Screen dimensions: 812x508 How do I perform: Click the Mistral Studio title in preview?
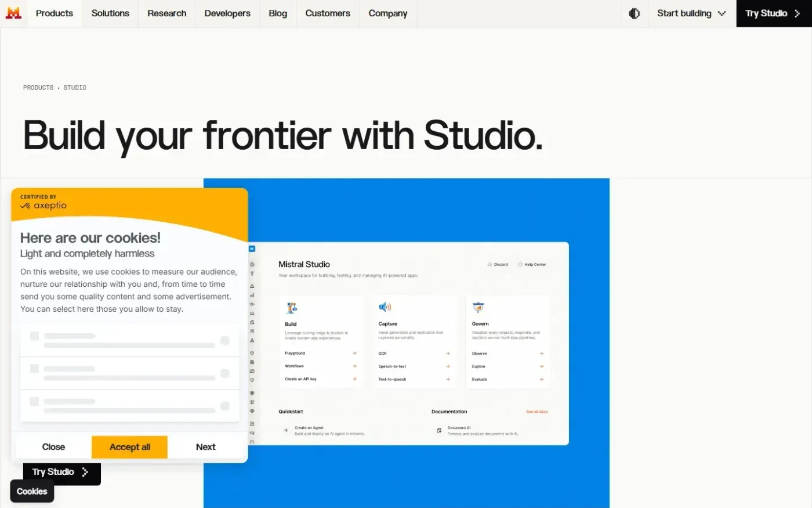click(304, 264)
